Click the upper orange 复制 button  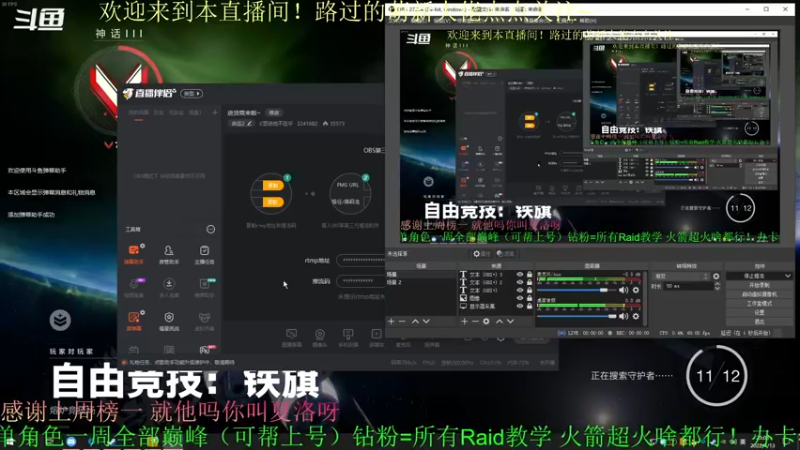click(273, 186)
